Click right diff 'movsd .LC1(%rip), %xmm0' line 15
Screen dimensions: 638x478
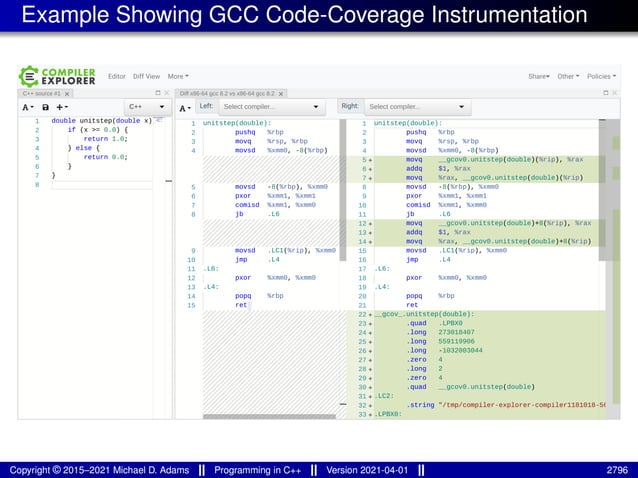point(456,251)
